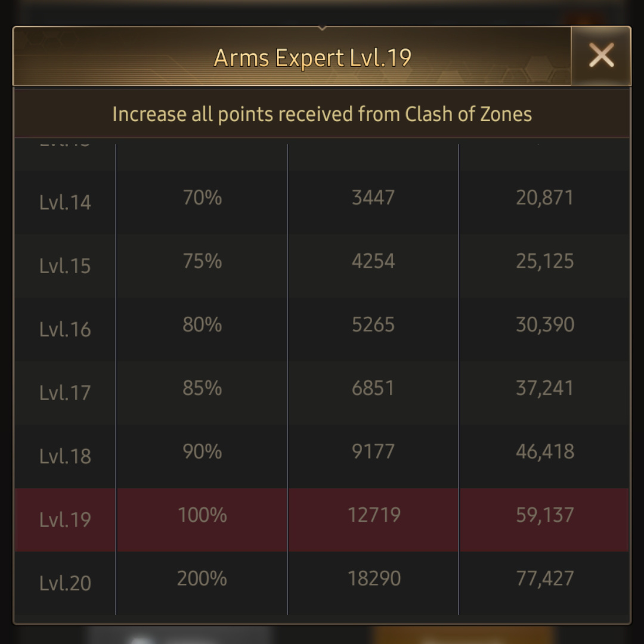This screenshot has width=644, height=644.
Task: Click the 9177 cost value
Action: point(373,451)
